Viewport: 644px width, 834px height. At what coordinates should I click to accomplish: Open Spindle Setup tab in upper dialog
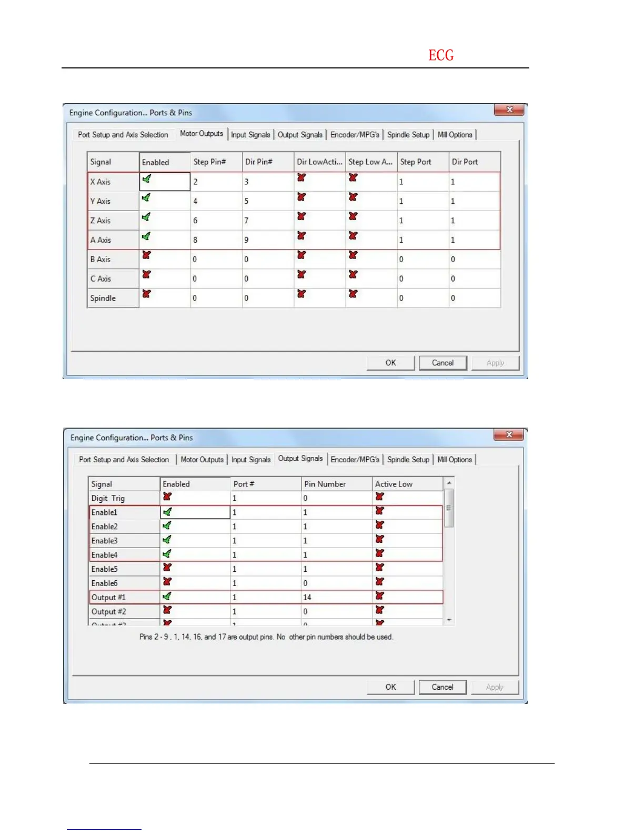408,135
